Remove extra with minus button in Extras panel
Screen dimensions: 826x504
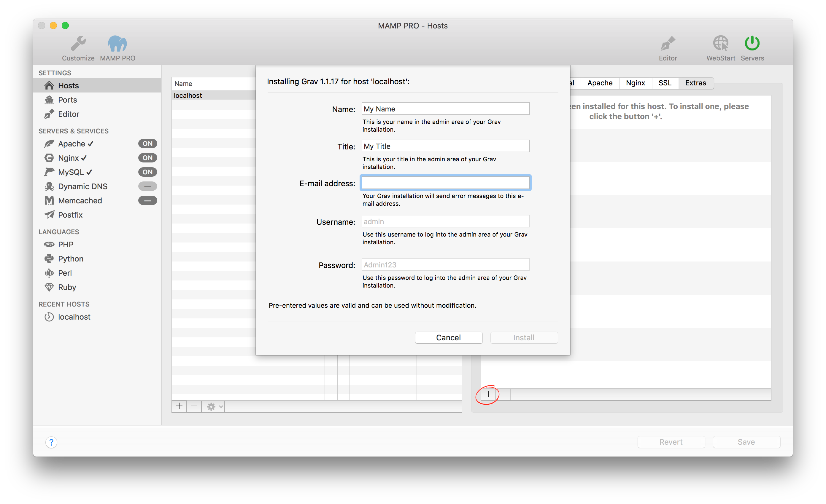(503, 394)
